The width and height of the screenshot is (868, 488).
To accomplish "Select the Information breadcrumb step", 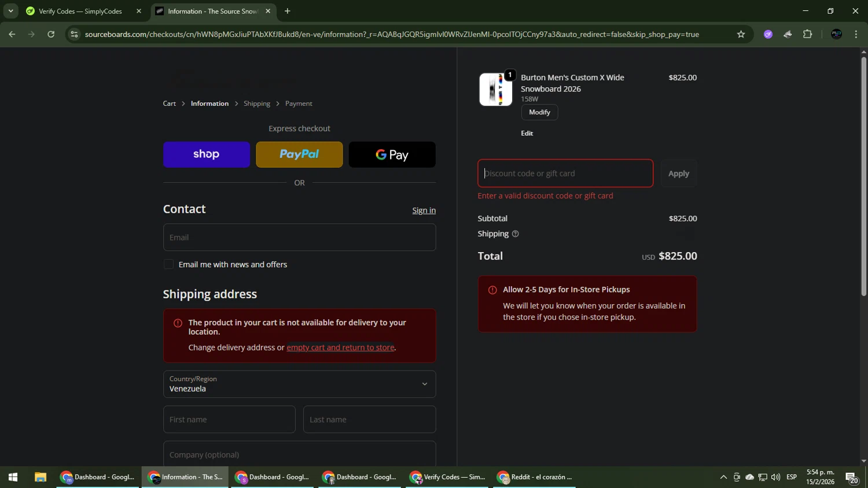I will (209, 103).
